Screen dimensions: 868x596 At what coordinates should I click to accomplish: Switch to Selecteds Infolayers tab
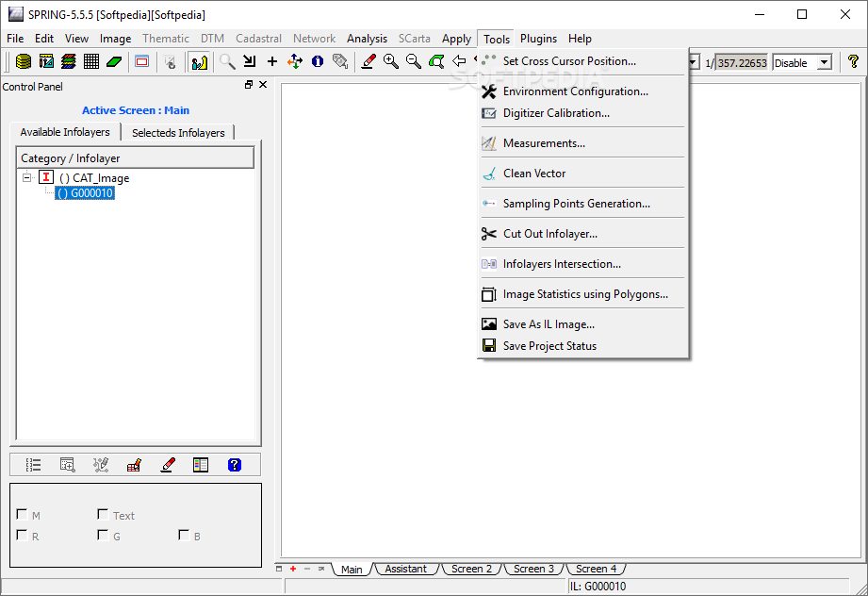click(x=178, y=133)
